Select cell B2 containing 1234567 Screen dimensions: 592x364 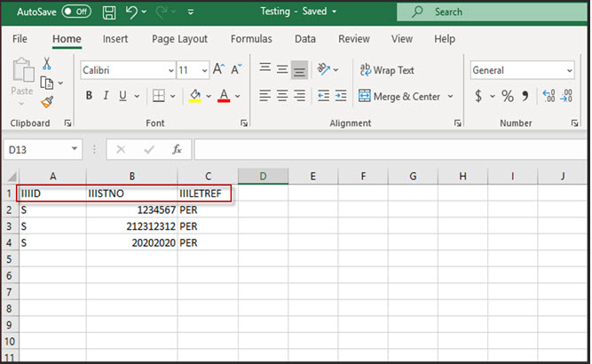[131, 210]
